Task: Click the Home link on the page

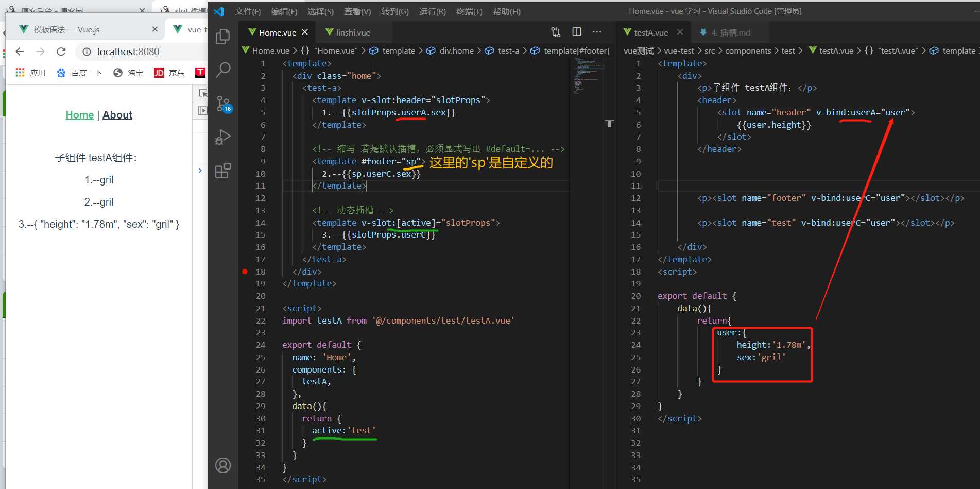Action: click(80, 115)
